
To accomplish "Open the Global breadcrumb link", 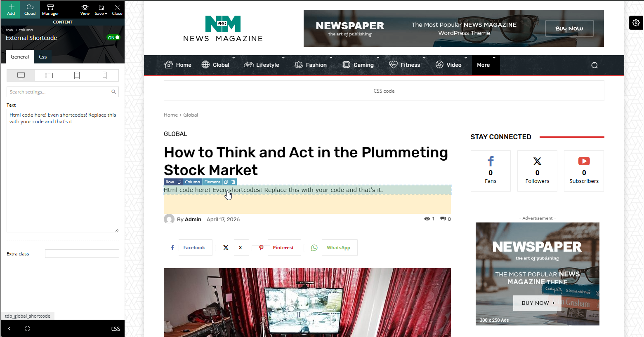I will click(x=191, y=115).
